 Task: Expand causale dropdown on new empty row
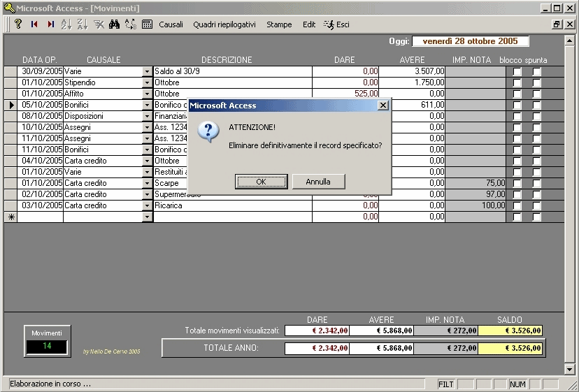[x=147, y=217]
